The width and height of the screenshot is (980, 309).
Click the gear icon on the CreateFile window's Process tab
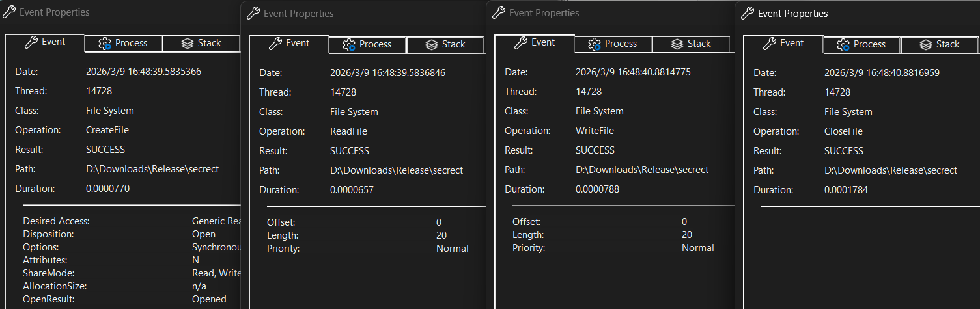105,44
